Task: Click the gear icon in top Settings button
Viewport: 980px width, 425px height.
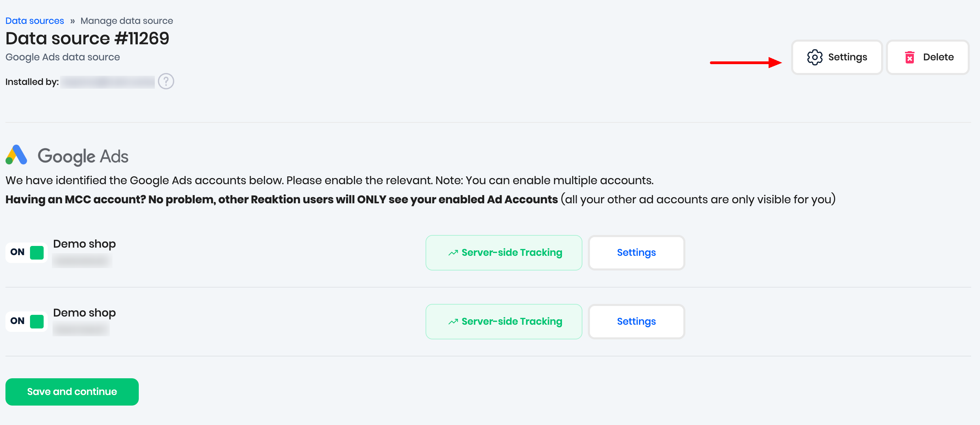Action: (x=815, y=57)
